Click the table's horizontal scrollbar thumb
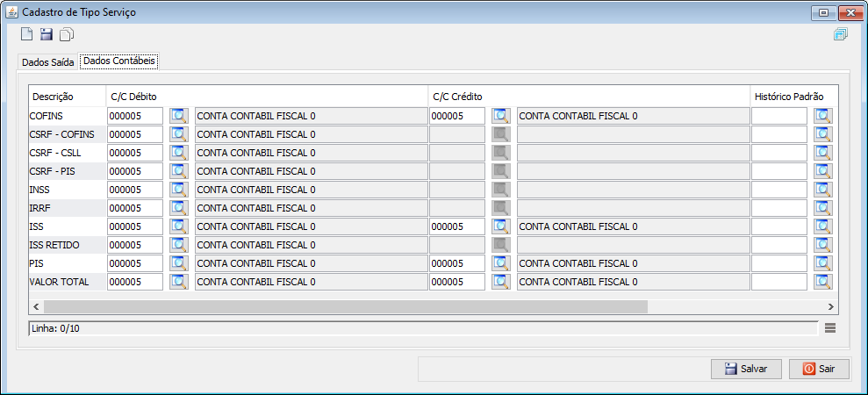The height and width of the screenshot is (395, 868). 346,306
